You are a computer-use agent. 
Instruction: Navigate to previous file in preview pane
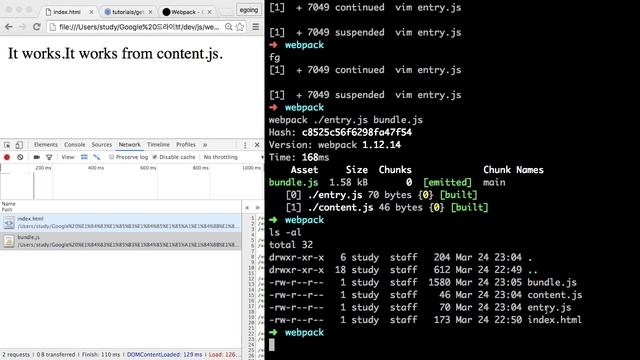(247, 208)
